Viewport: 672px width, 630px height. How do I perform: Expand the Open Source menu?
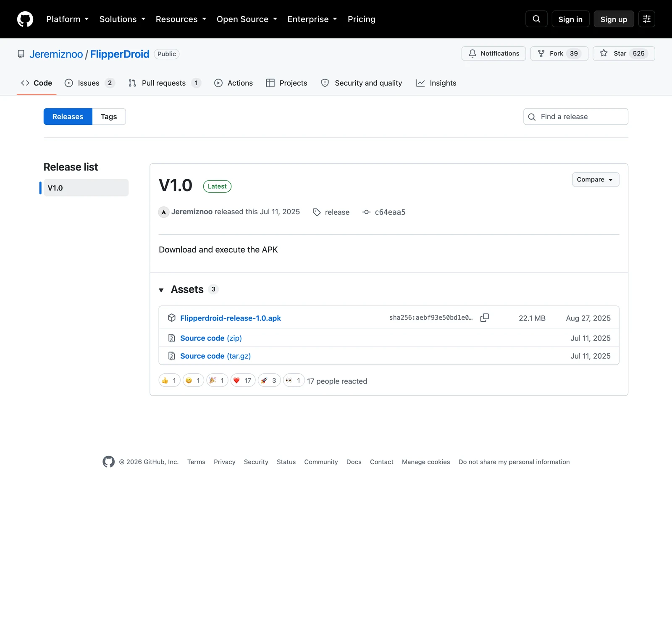point(247,19)
